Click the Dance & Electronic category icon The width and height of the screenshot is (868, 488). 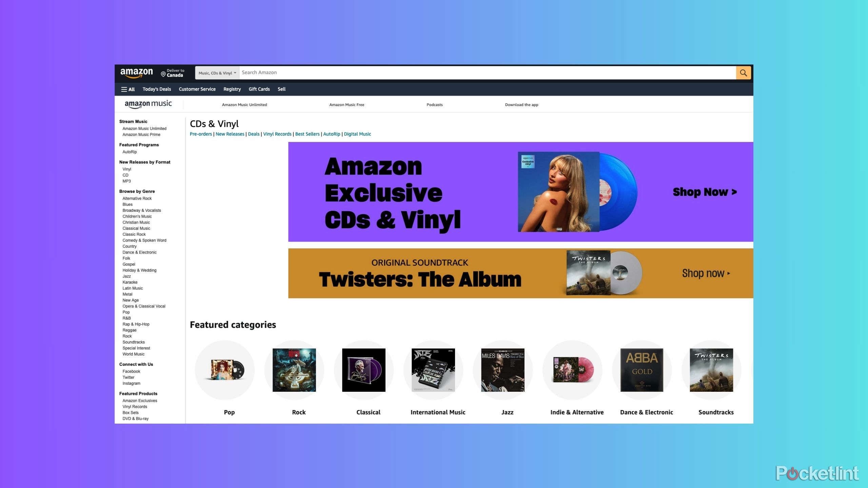tap(646, 369)
